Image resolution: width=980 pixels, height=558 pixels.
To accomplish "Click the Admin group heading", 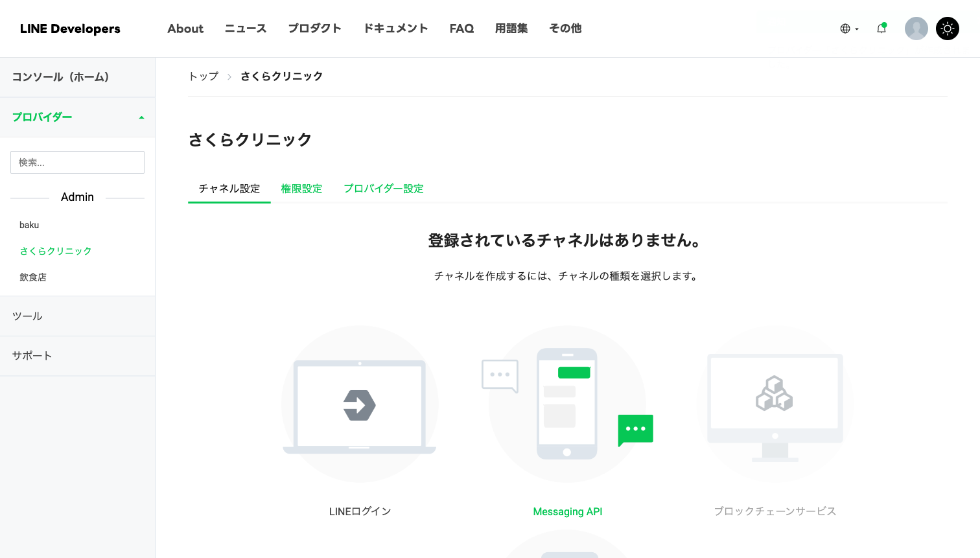I will pos(77,197).
